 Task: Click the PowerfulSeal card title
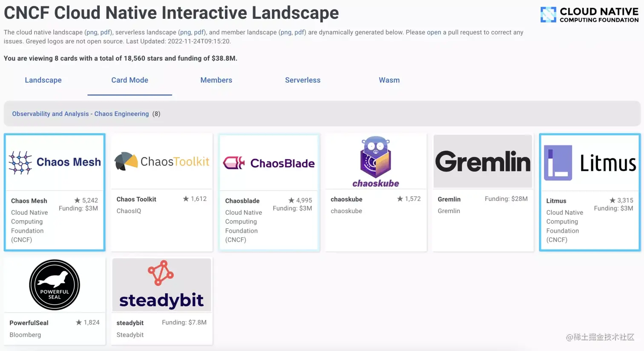coord(29,323)
